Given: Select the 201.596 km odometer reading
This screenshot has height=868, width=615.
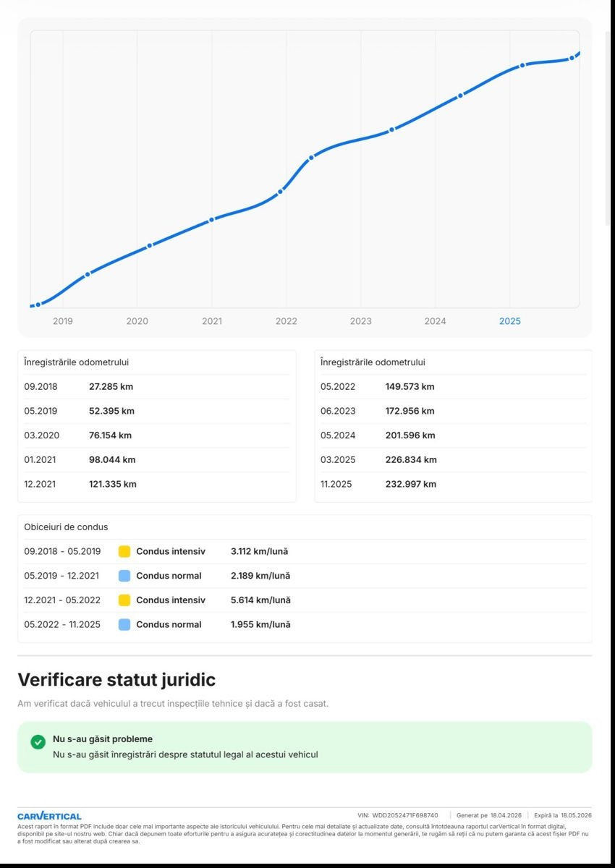Looking at the screenshot, I should pyautogui.click(x=410, y=435).
